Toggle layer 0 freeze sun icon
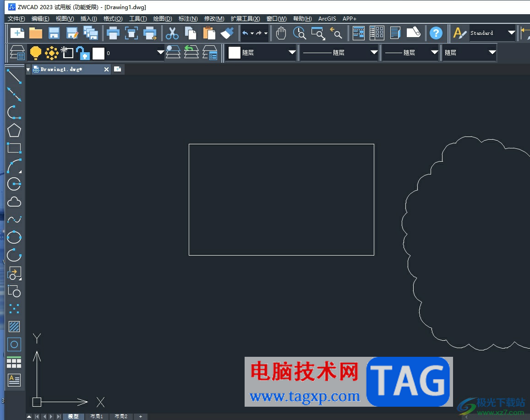Screen dimensions: 530x420 pos(52,53)
